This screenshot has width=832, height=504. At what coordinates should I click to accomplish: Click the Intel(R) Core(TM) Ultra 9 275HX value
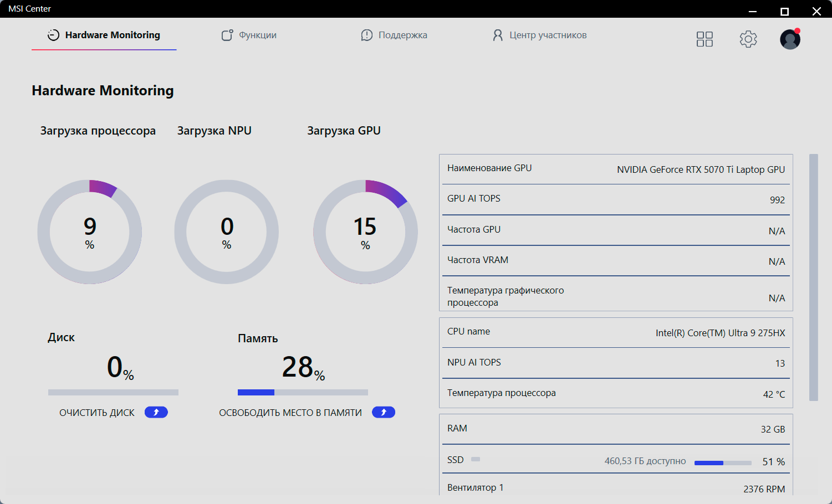(721, 333)
